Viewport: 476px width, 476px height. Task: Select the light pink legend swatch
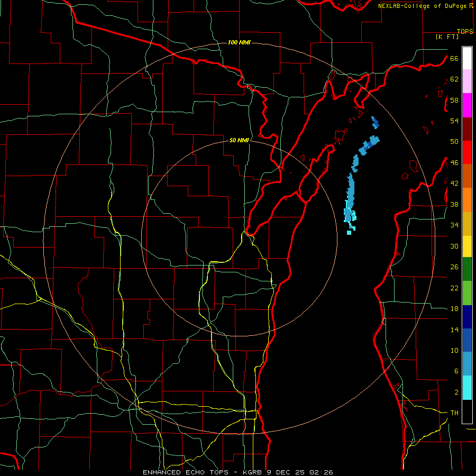[467, 81]
